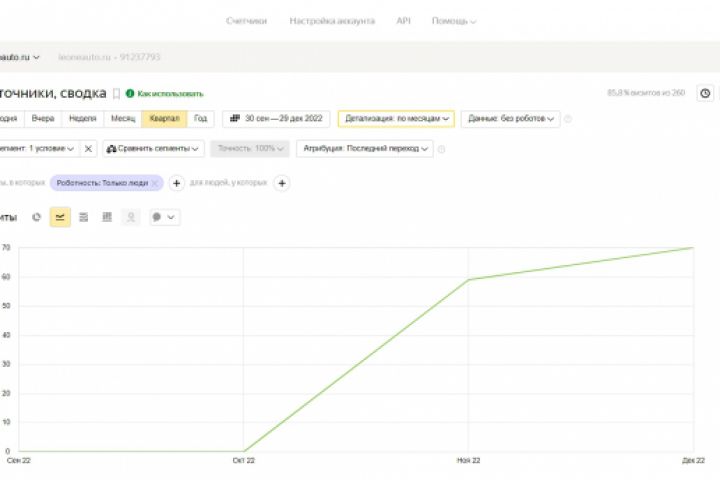Select the 'Год' period tab

[x=200, y=119]
